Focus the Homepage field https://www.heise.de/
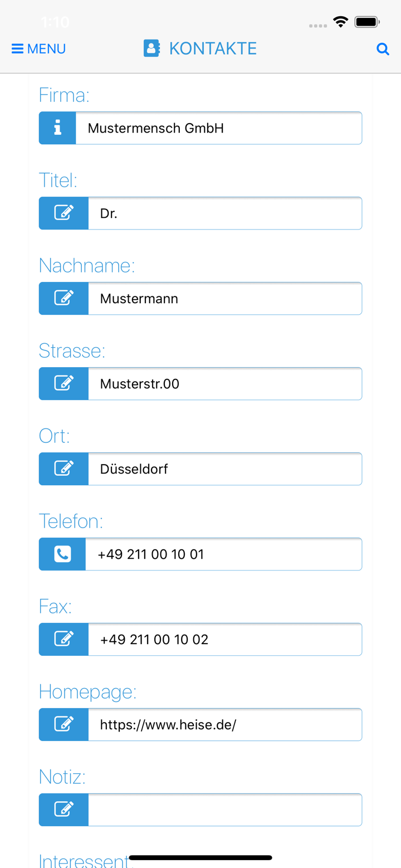Image resolution: width=401 pixels, height=868 pixels. tap(225, 725)
